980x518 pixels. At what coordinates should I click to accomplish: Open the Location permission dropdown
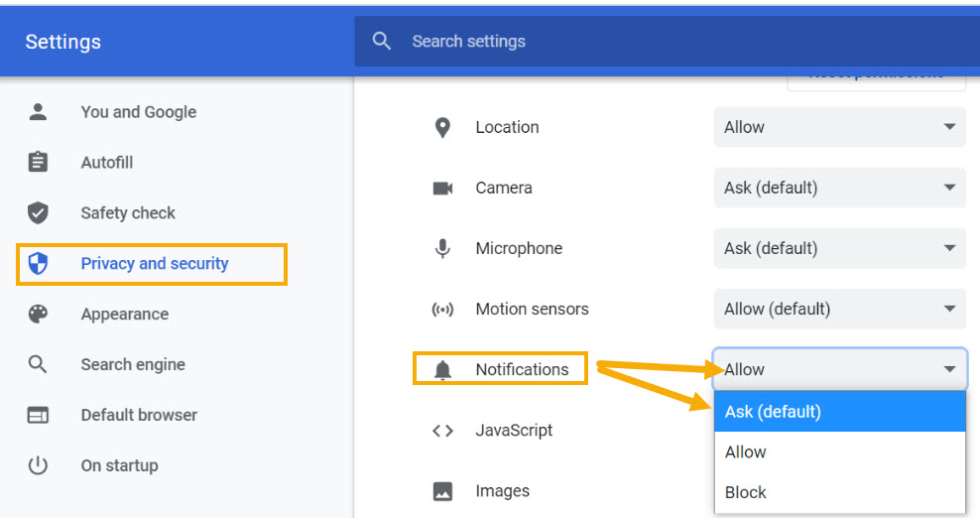[x=839, y=127]
